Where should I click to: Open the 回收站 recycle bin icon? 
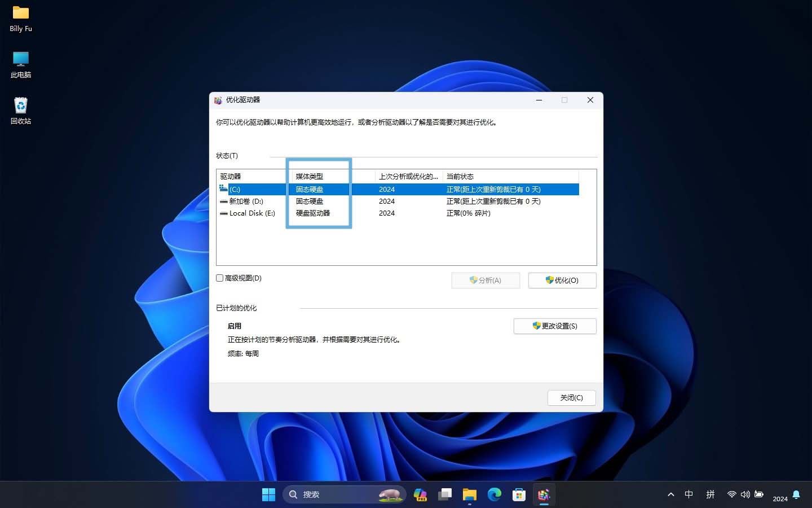pos(21,111)
